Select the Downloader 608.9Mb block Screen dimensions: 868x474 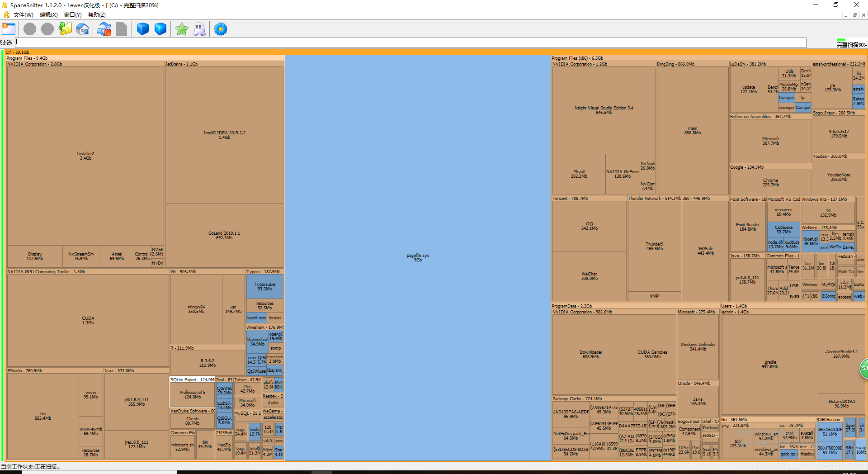(591, 355)
